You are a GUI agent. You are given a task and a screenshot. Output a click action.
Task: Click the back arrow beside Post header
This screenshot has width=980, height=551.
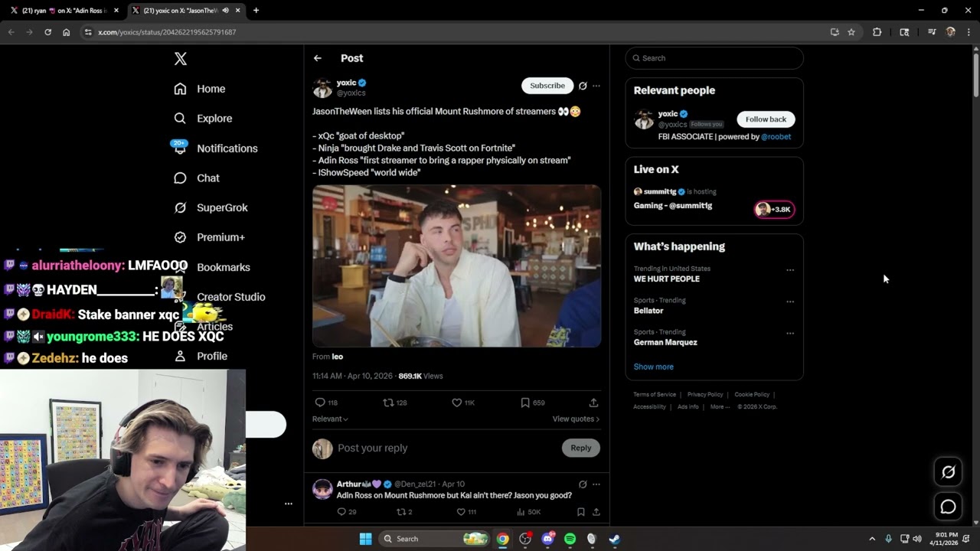coord(318,58)
